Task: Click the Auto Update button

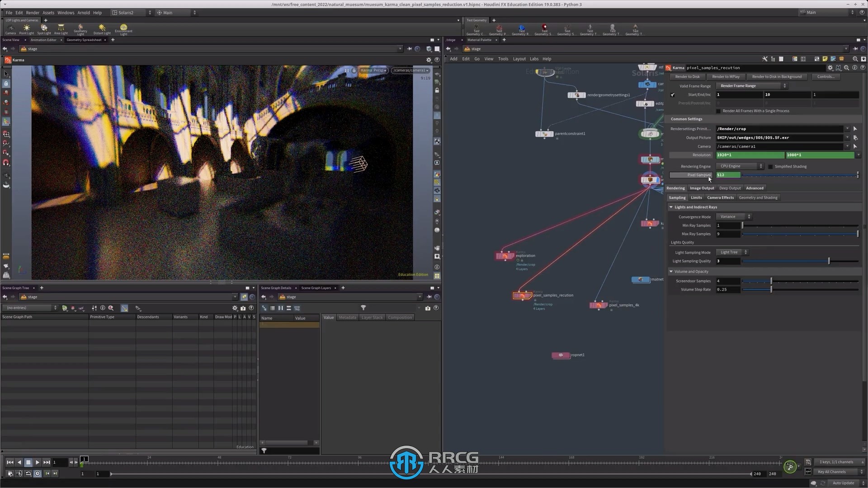Action: tap(843, 483)
